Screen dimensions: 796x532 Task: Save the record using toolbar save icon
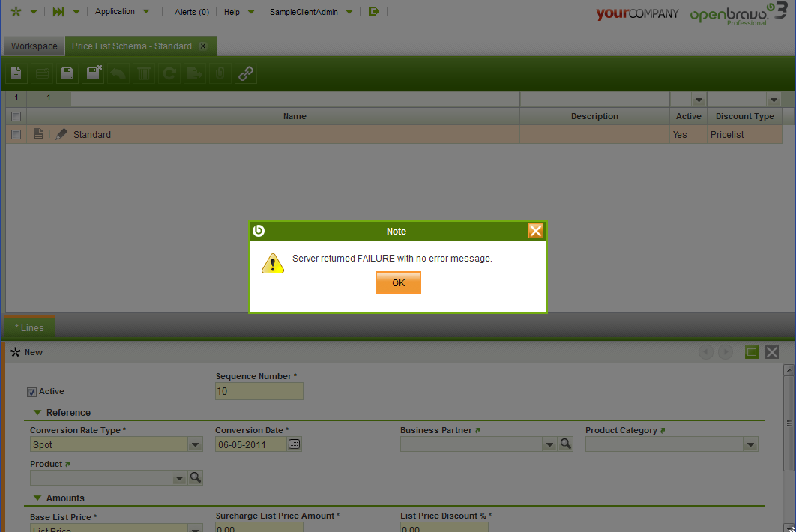tap(67, 73)
